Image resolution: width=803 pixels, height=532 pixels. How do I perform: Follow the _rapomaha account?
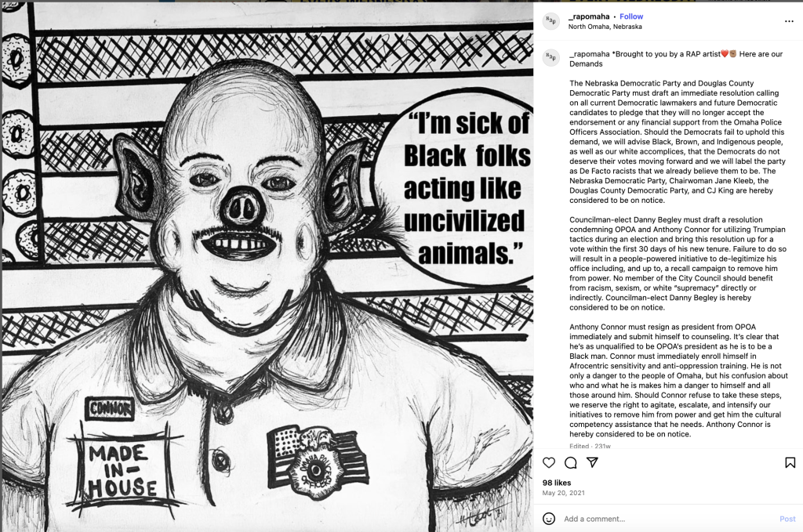(631, 16)
